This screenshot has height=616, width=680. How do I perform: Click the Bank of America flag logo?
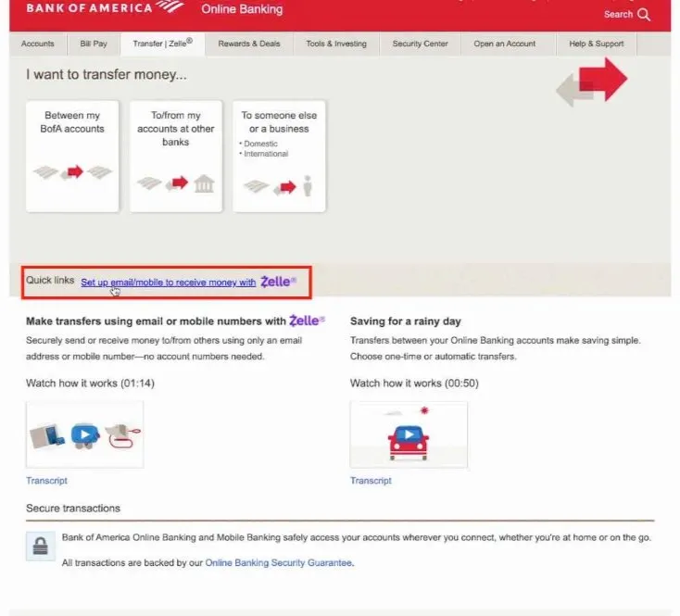[170, 6]
